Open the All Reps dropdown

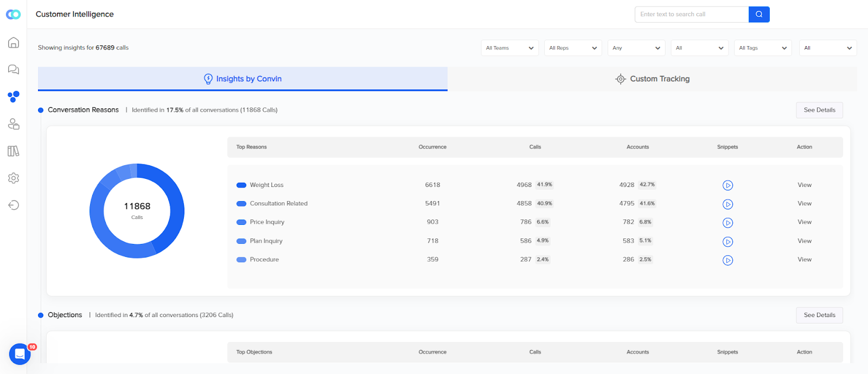click(573, 48)
